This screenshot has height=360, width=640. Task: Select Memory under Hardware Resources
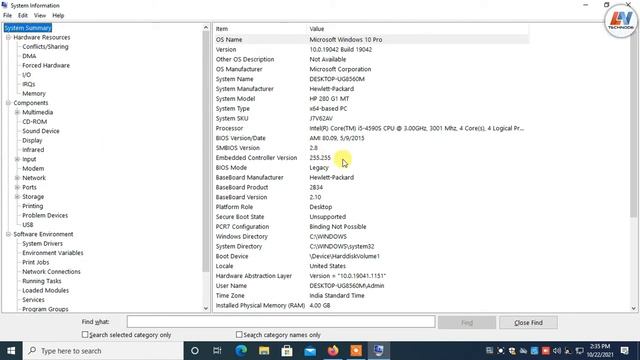[34, 93]
